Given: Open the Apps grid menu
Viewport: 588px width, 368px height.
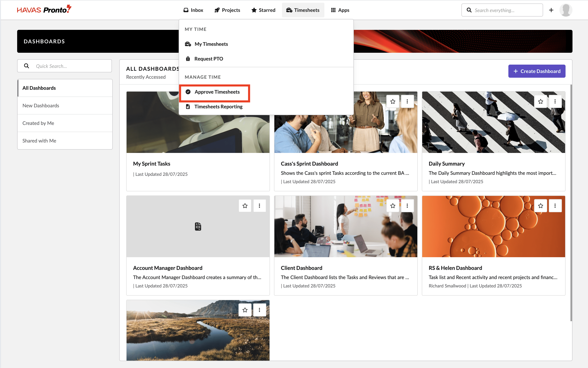Looking at the screenshot, I should (340, 10).
